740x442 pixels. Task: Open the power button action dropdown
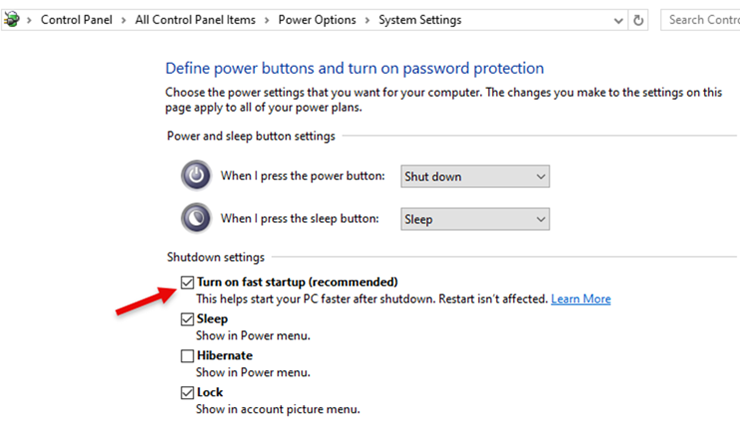tap(475, 177)
